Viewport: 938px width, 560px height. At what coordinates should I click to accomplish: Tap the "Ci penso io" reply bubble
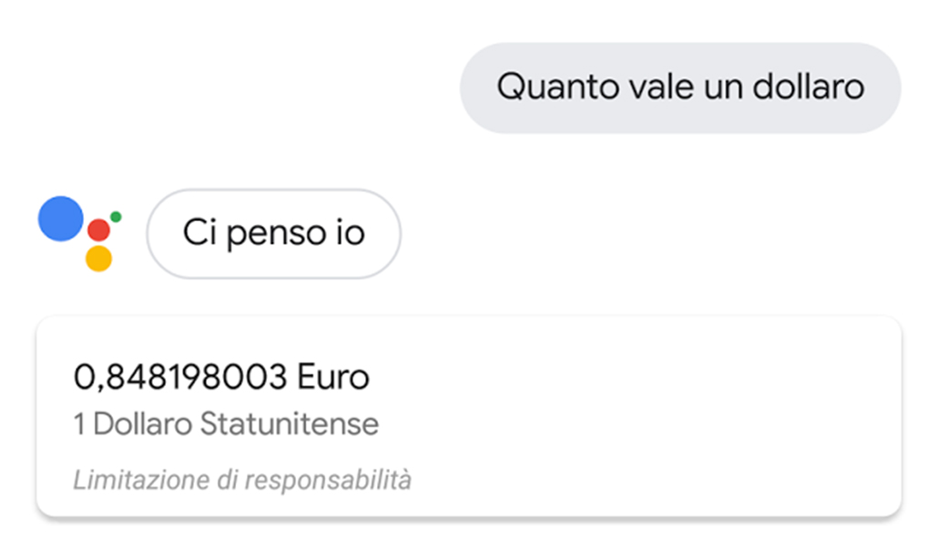[x=273, y=233]
